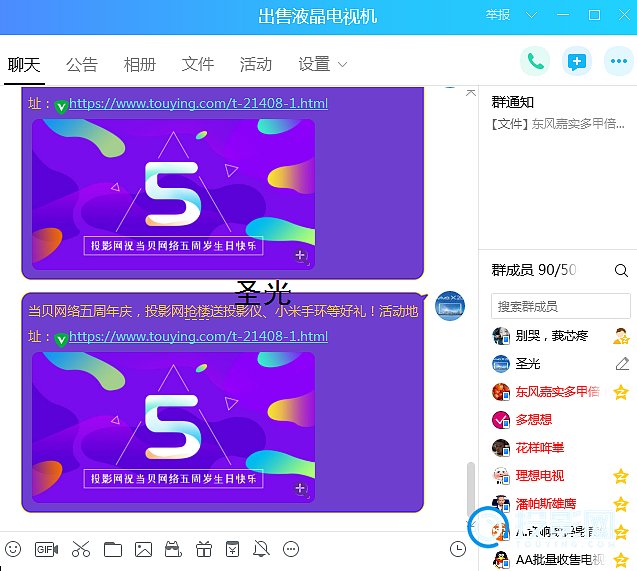Image resolution: width=637 pixels, height=571 pixels.
Task: Click 圣光 sender avatar in chat
Action: point(450,306)
